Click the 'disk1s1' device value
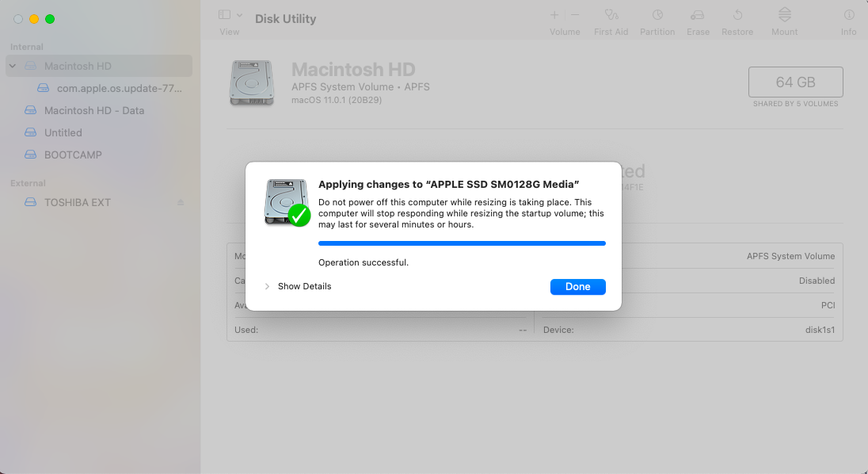Screen dimensions: 868x474 [820, 330]
